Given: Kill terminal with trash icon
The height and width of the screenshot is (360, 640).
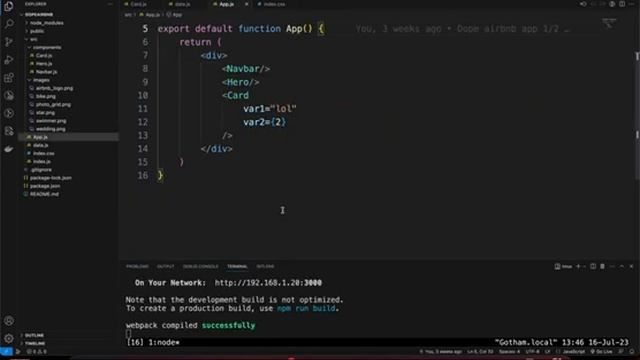Looking at the screenshot, I should (x=602, y=267).
